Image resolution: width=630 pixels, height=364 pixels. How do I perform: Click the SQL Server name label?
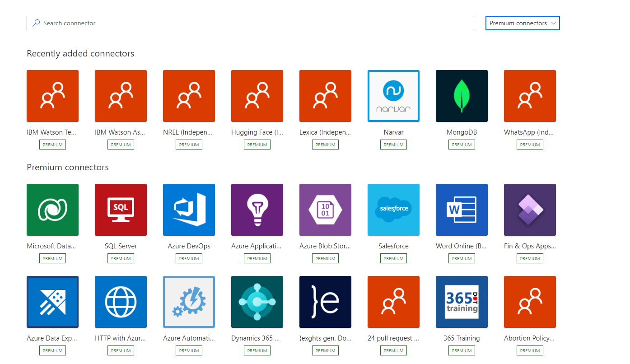121,246
